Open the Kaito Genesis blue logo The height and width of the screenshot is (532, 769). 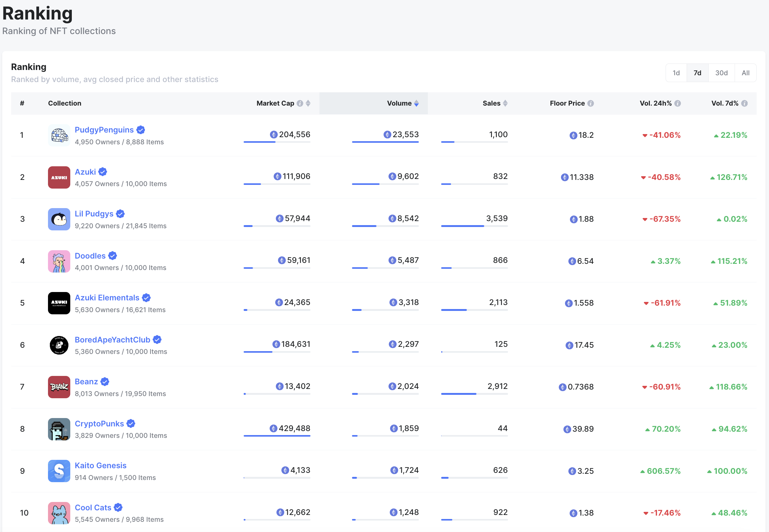59,471
